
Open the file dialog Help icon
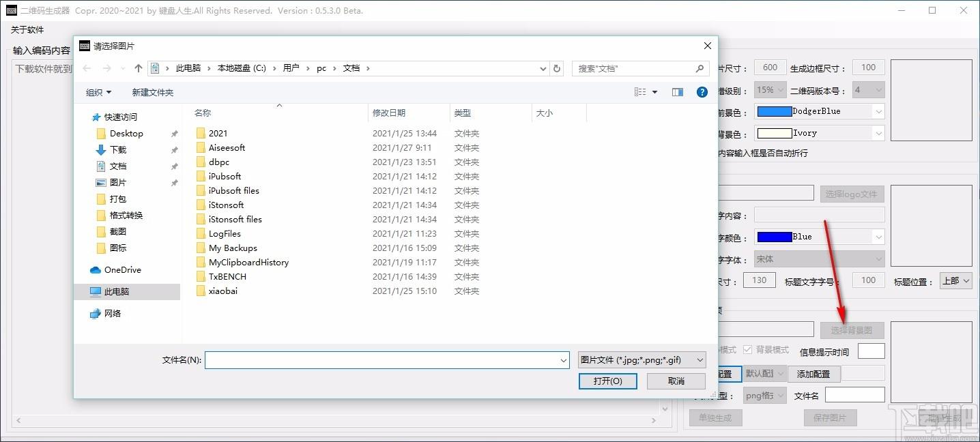pyautogui.click(x=702, y=92)
